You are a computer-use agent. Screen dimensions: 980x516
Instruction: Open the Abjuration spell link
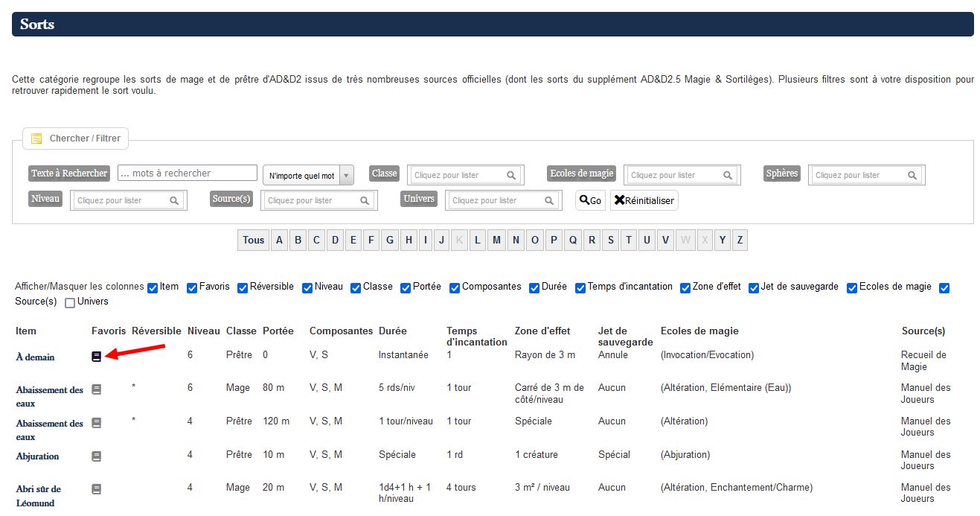pyautogui.click(x=37, y=456)
